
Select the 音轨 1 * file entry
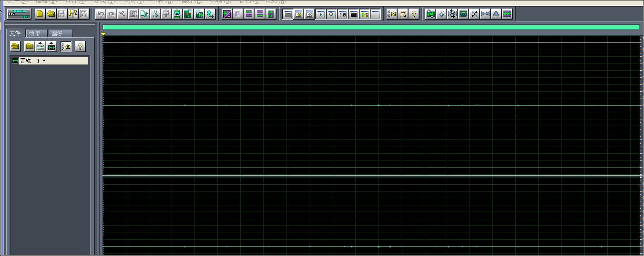tap(50, 61)
